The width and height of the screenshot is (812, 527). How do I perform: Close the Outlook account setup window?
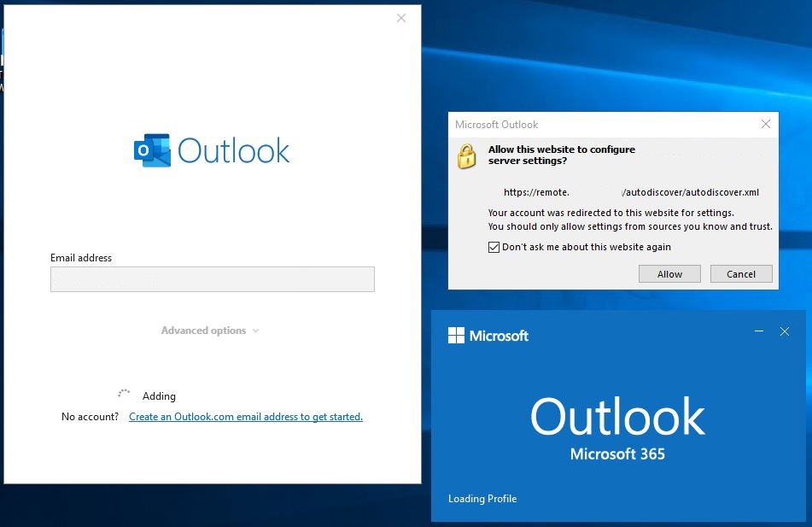pyautogui.click(x=401, y=18)
